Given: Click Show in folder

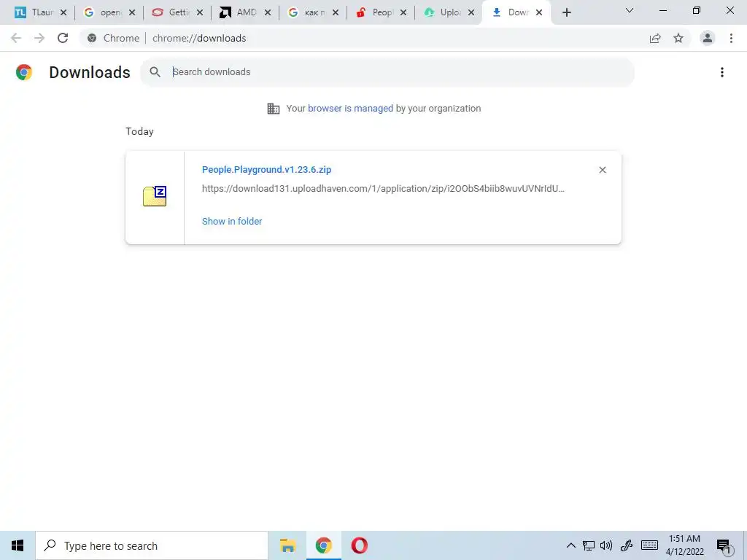Looking at the screenshot, I should (232, 221).
